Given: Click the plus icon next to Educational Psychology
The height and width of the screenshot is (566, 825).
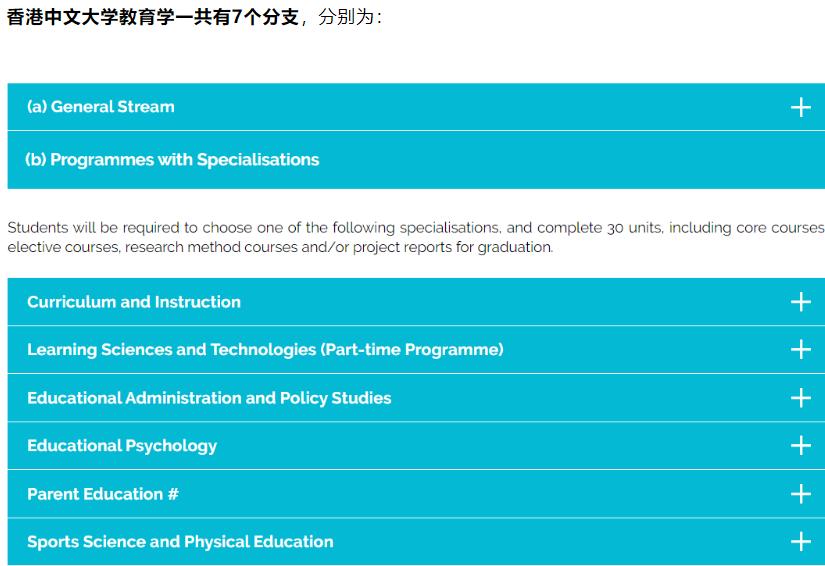Looking at the screenshot, I should [800, 446].
